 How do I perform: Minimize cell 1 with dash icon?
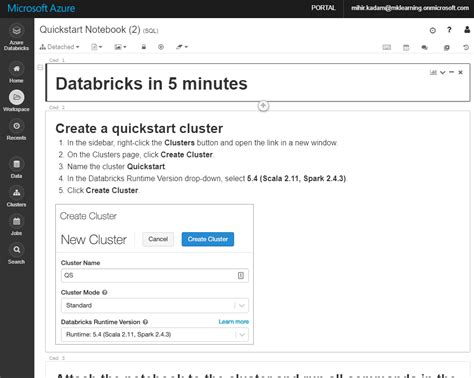coord(452,72)
